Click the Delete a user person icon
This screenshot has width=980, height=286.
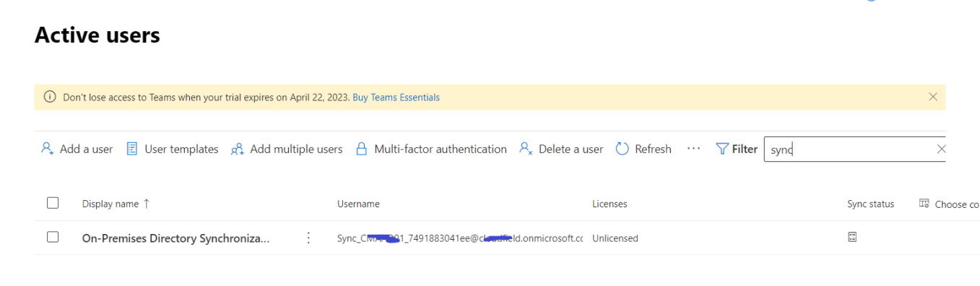pyautogui.click(x=526, y=149)
